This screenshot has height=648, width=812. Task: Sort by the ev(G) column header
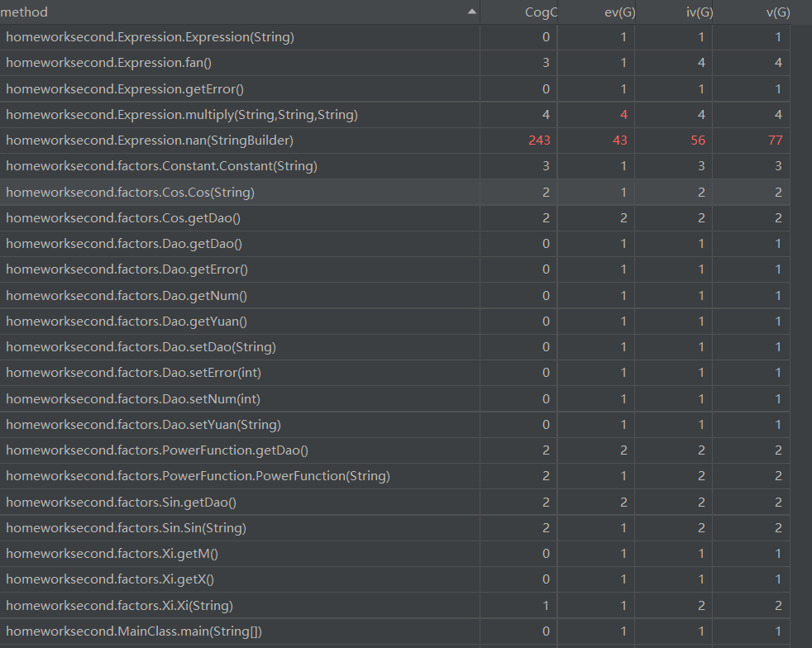(619, 12)
